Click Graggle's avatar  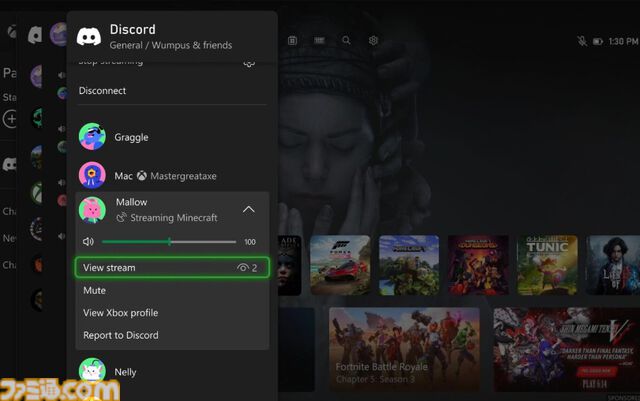92,137
